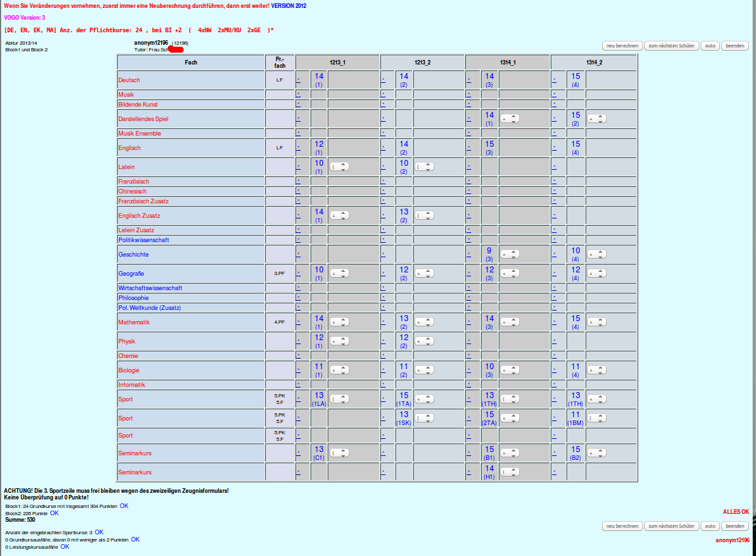
Task: Click the '1314_2' column header
Action: [594, 63]
